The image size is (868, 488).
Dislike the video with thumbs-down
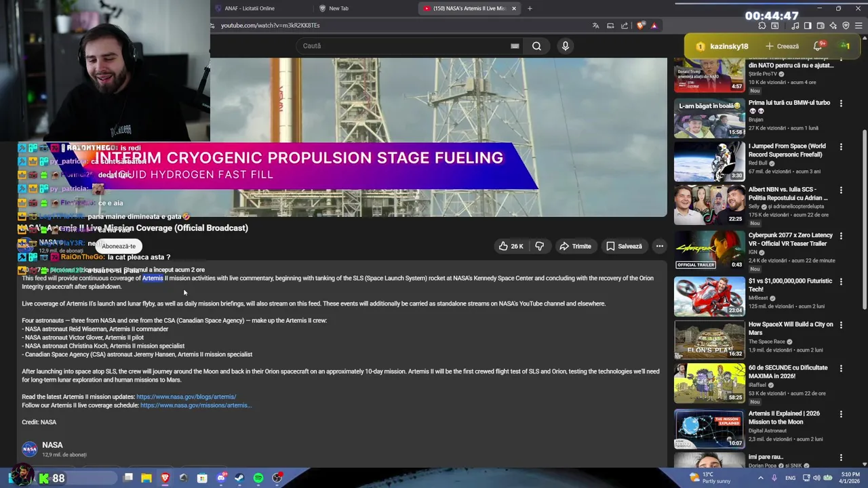tap(540, 246)
